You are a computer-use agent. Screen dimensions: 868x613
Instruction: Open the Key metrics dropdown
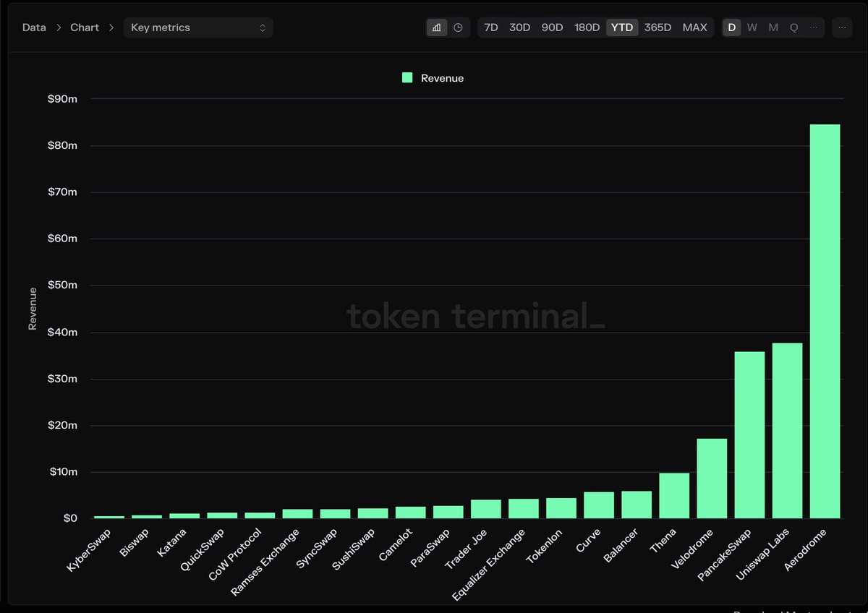[x=198, y=27]
